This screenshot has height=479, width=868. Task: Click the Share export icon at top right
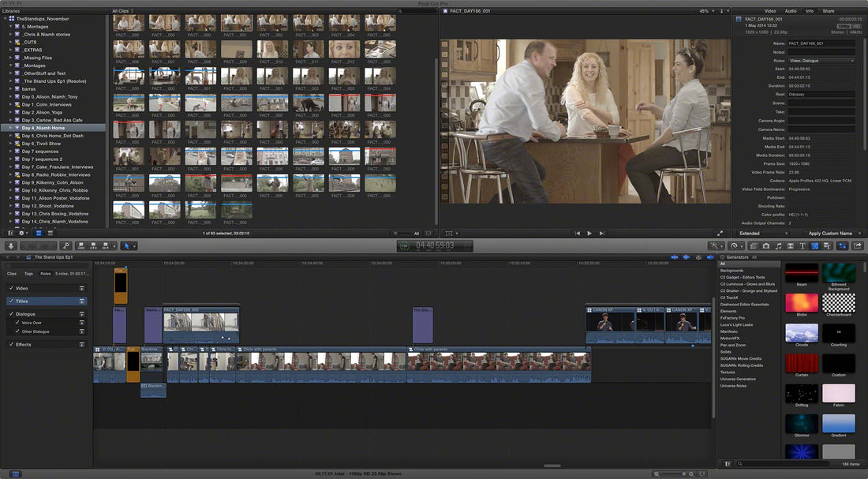(x=857, y=245)
